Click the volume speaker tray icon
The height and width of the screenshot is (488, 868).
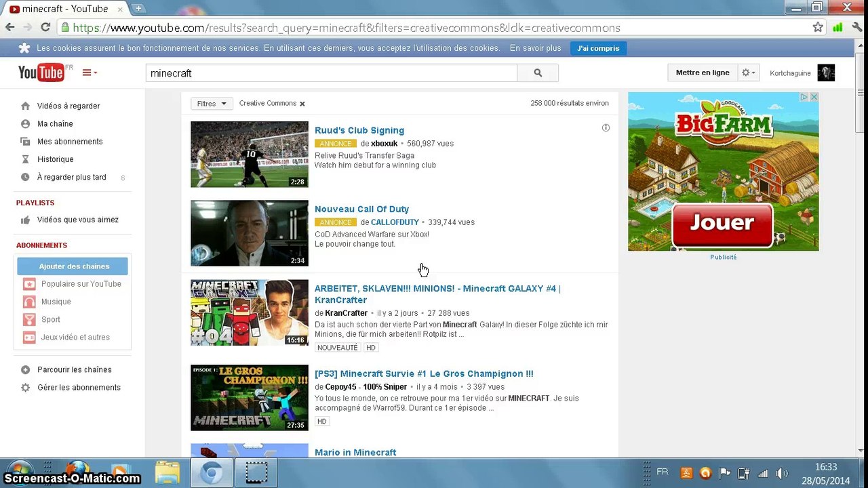coord(782,473)
